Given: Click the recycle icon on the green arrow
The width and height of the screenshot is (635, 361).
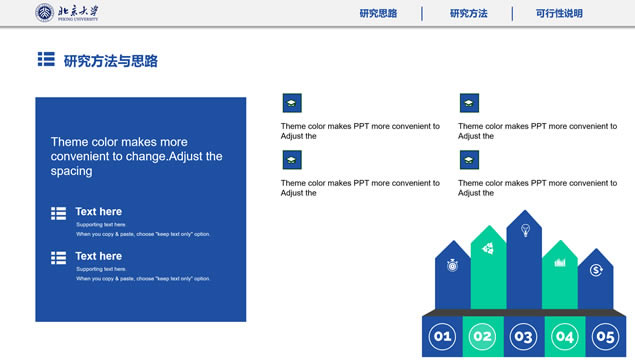Looking at the screenshot, I should click(x=488, y=248).
